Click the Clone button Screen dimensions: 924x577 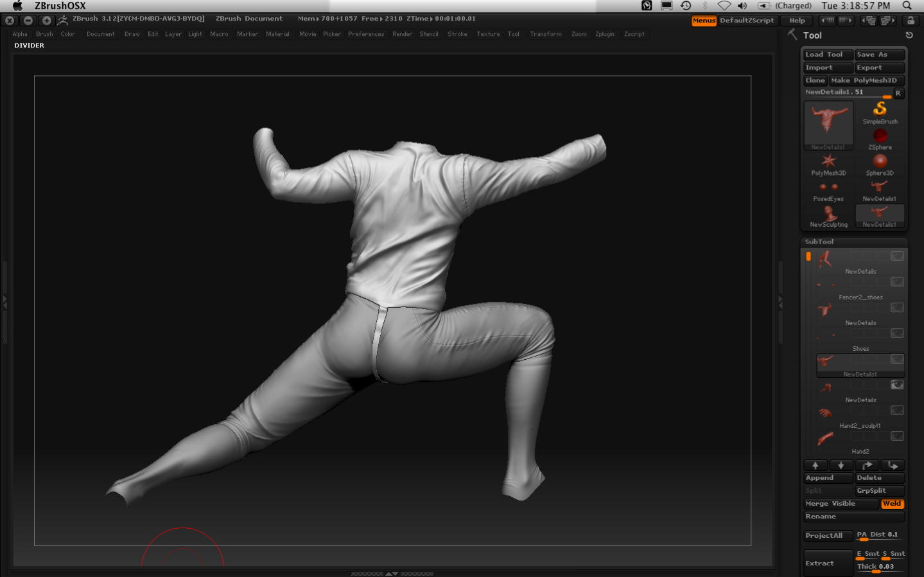pos(815,80)
